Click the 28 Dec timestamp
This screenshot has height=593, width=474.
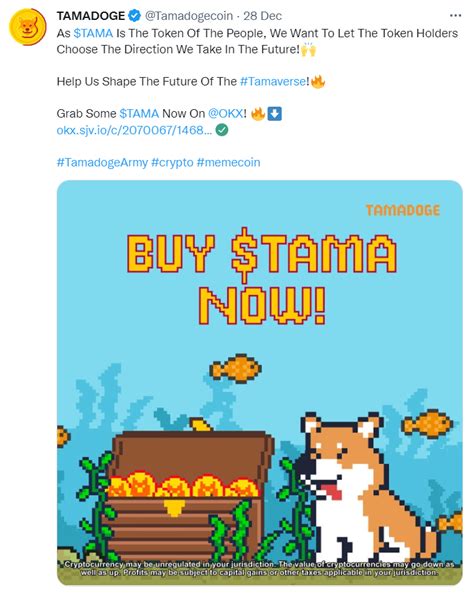click(x=263, y=16)
